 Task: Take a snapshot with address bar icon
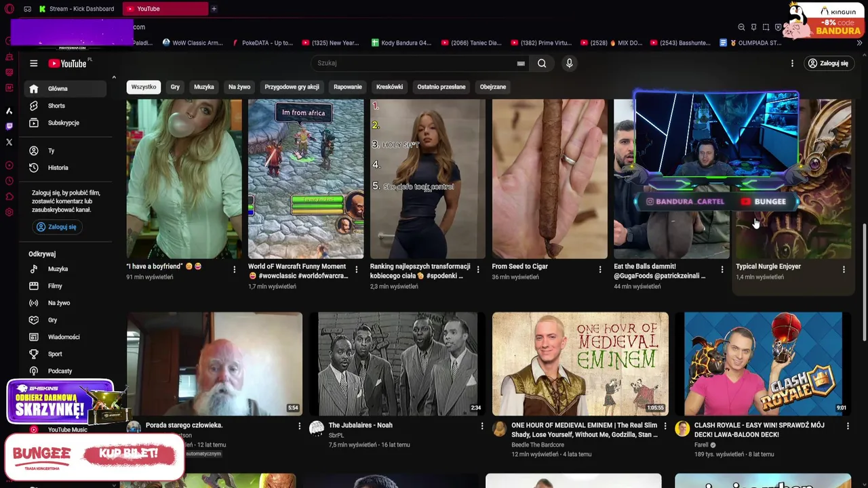766,27
